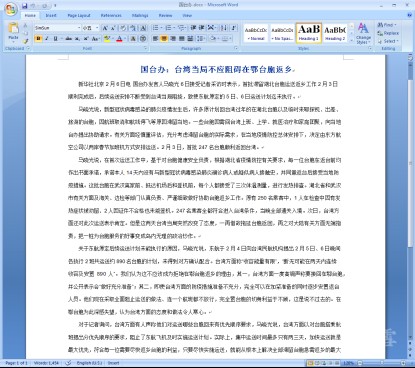Open Change Styles menu
Image resolution: width=415 pixels, height=368 pixels.
[363, 33]
